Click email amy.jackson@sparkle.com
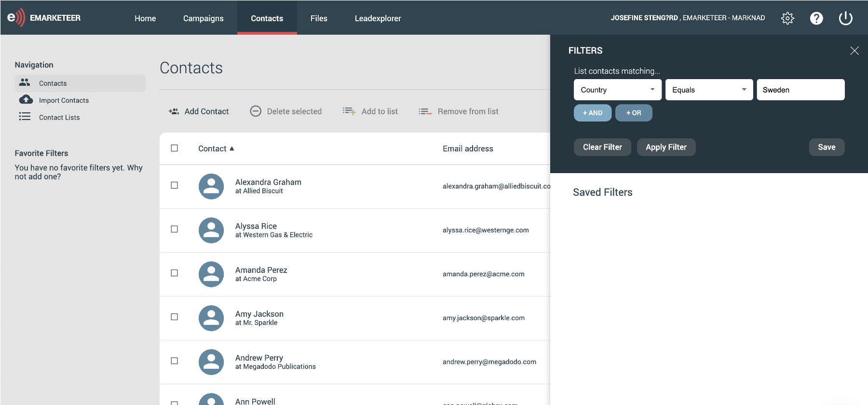This screenshot has height=405, width=868. click(x=484, y=318)
